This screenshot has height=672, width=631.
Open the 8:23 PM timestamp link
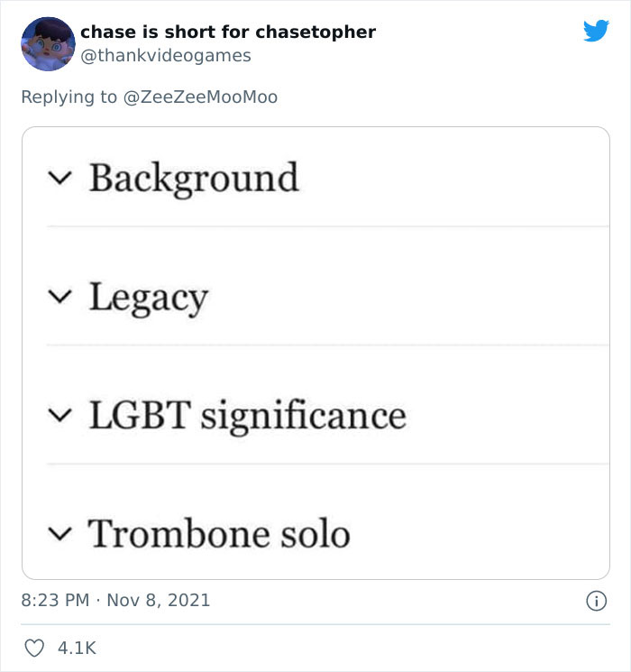pos(55,600)
